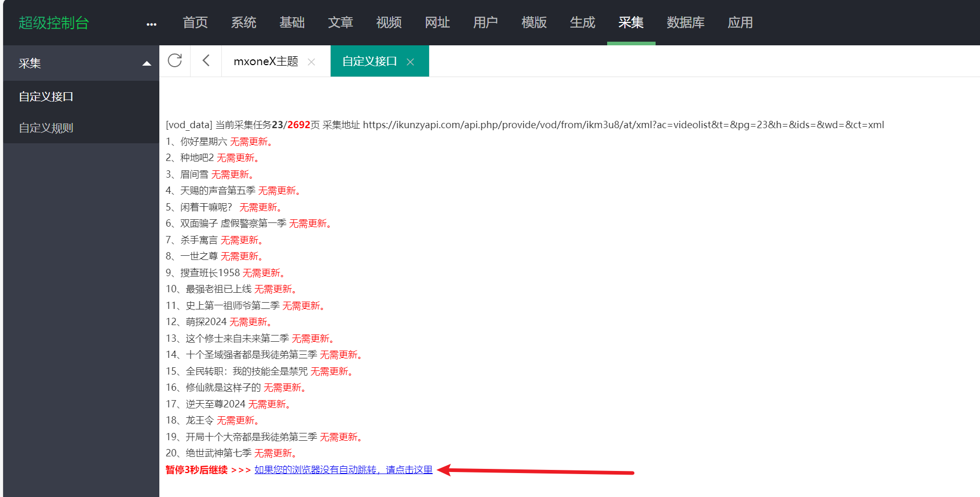Click the 超级控制台 logo title
The width and height of the screenshot is (980, 497).
click(54, 23)
